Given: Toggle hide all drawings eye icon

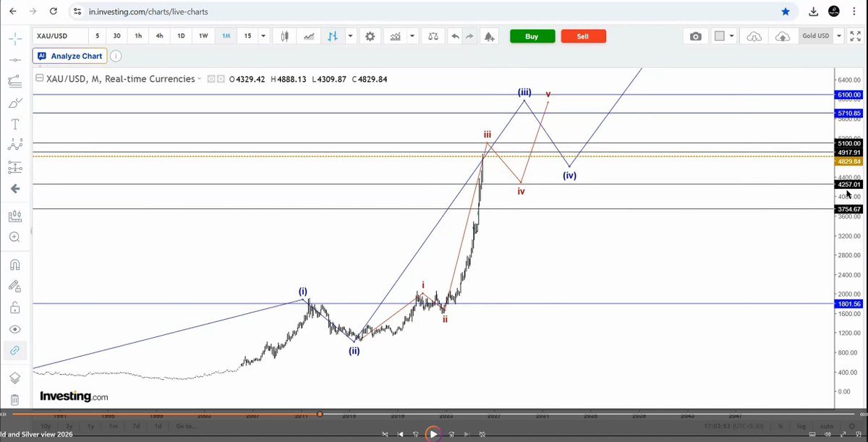Looking at the screenshot, I should [14, 329].
